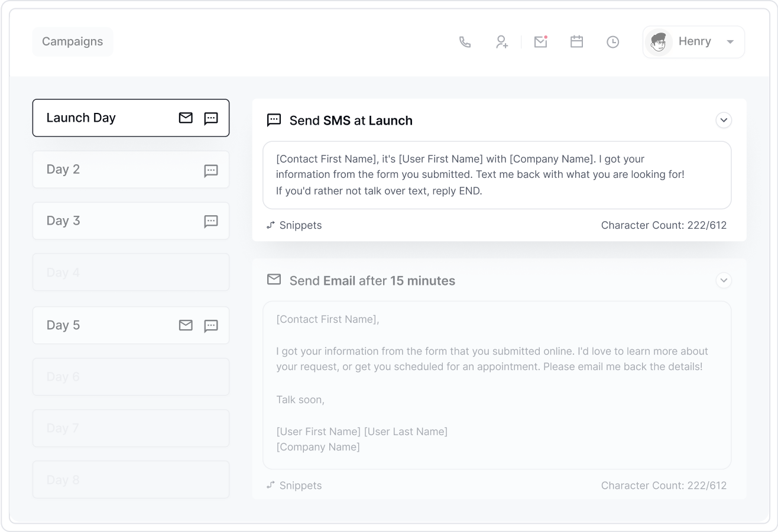Image resolution: width=778 pixels, height=532 pixels.
Task: Click the Character Count indicator of the SMS
Action: [663, 225]
